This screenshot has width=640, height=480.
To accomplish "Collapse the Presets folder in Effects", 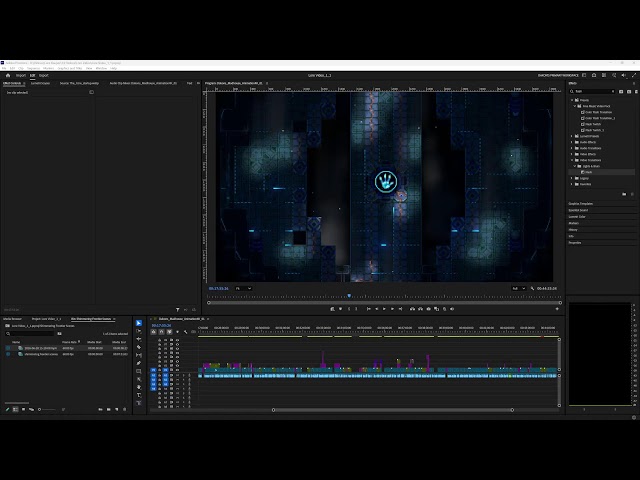I will coord(572,100).
